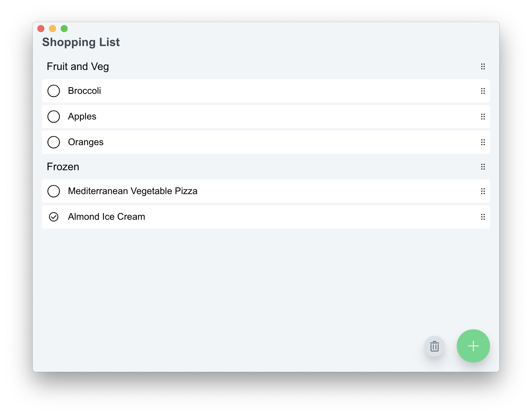532x415 pixels.
Task: Click the Shopping List title
Action: (81, 42)
